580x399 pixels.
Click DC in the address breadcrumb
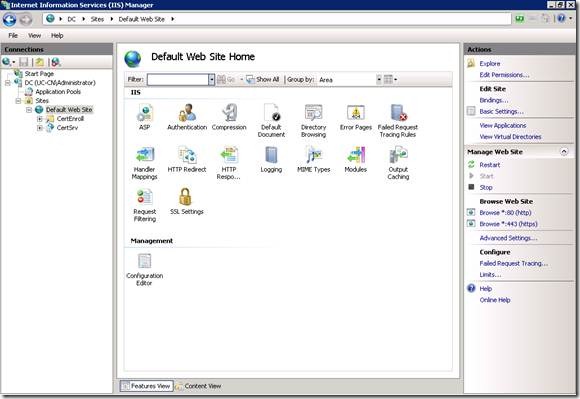[71, 19]
